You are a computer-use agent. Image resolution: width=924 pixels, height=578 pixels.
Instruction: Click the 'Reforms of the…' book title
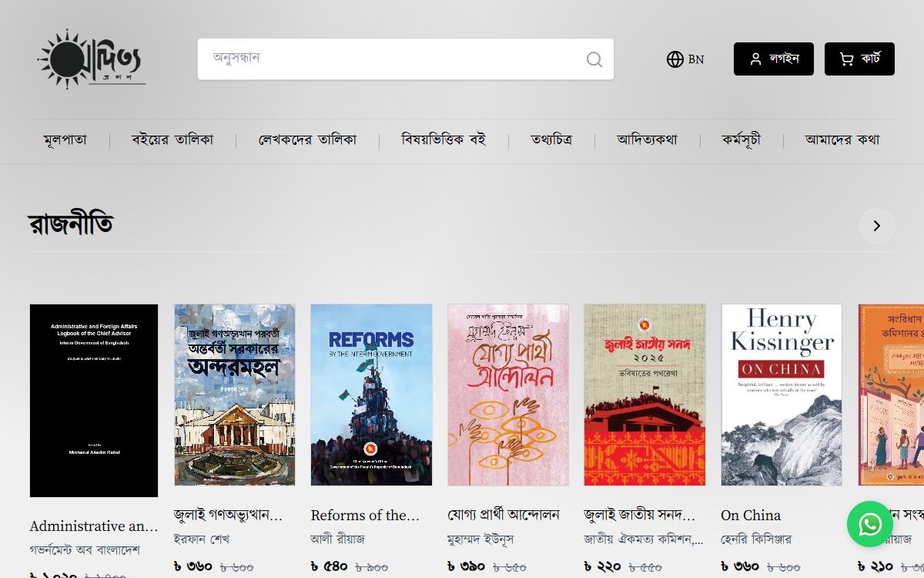pos(365,515)
